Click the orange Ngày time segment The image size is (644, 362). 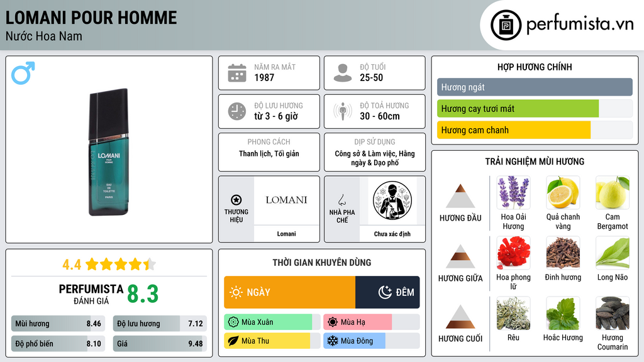coord(289,292)
